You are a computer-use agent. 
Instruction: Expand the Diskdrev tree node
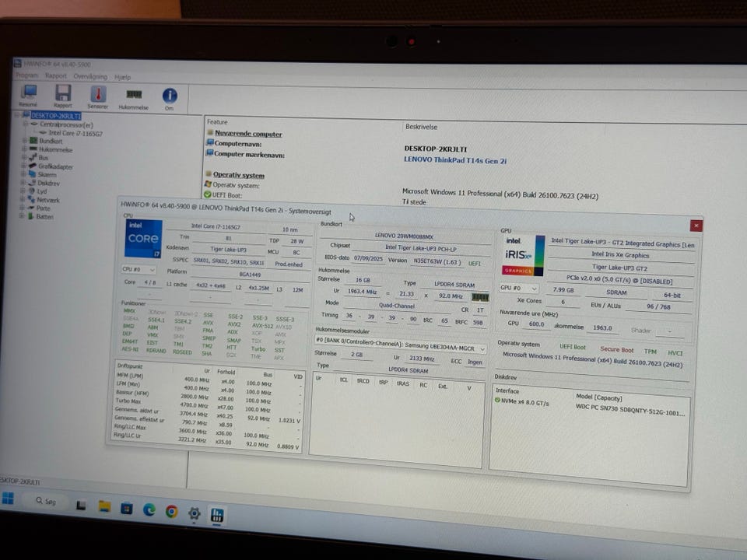pos(23,182)
